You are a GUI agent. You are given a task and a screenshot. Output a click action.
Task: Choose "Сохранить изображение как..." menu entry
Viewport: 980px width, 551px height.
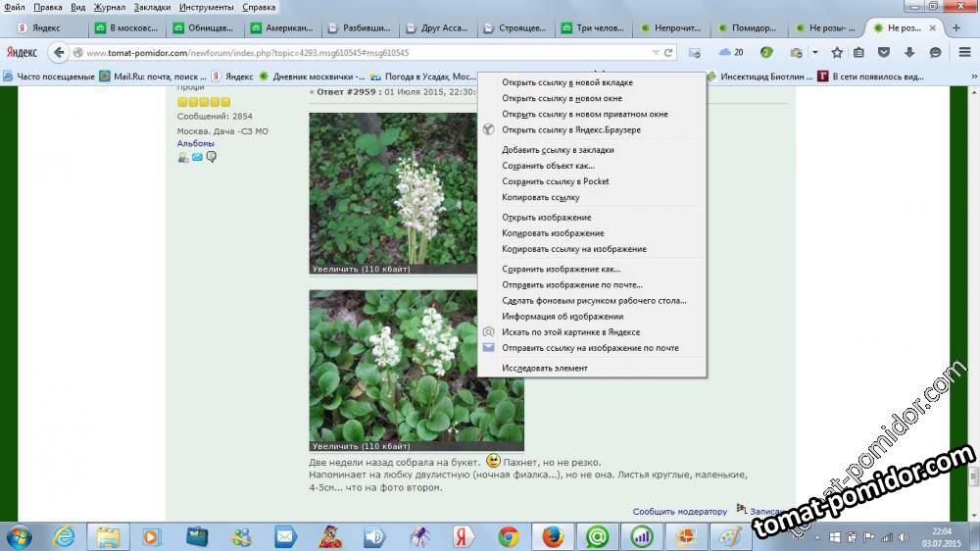click(561, 269)
